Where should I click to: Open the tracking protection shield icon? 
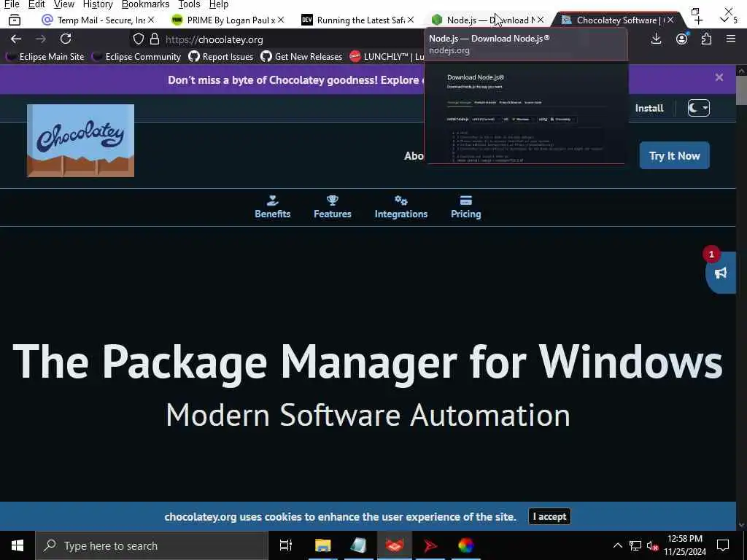click(138, 39)
